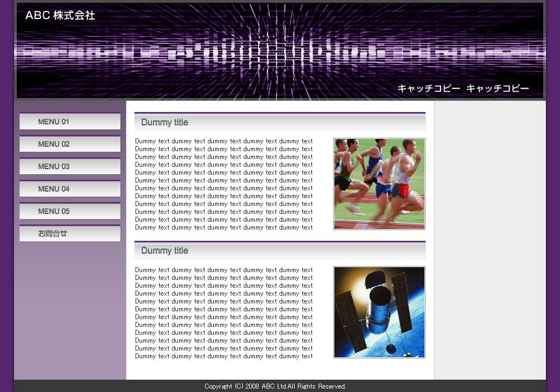Click the second Dummy title heading above satellite photo

165,250
